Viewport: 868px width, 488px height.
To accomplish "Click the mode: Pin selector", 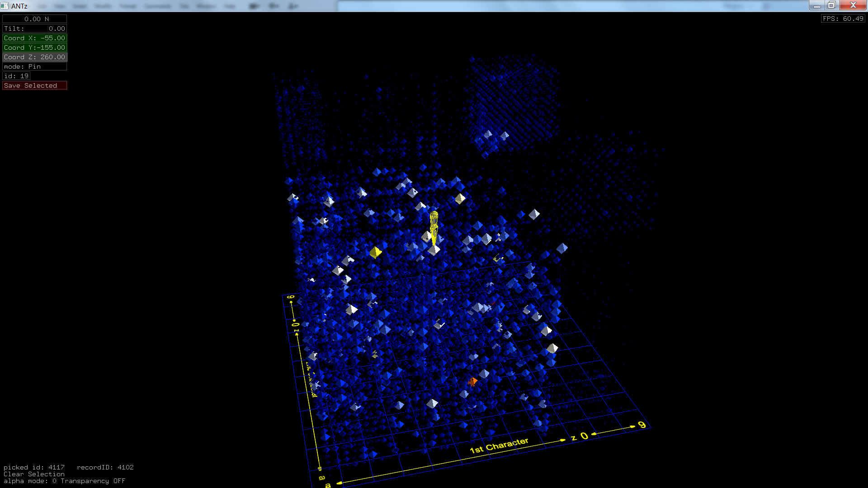I will [34, 66].
